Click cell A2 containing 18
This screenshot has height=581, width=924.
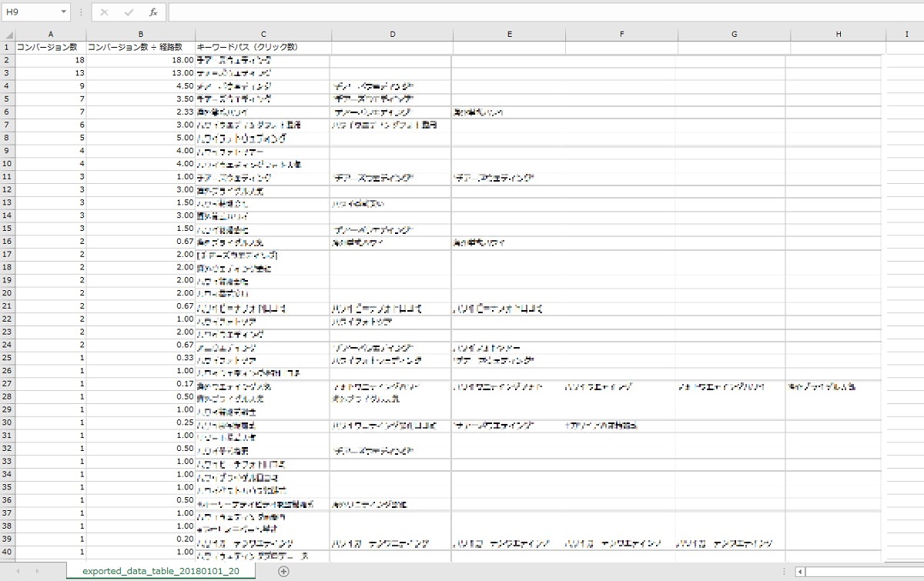tap(51, 59)
